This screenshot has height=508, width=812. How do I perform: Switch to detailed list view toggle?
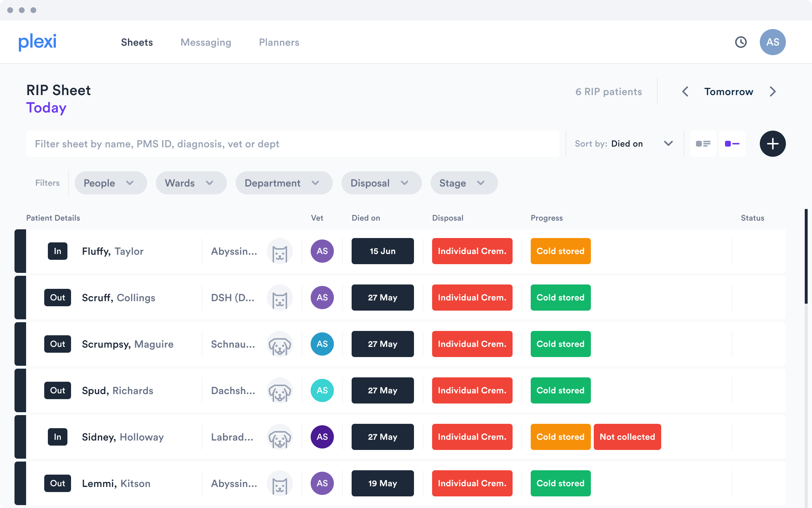tap(703, 144)
